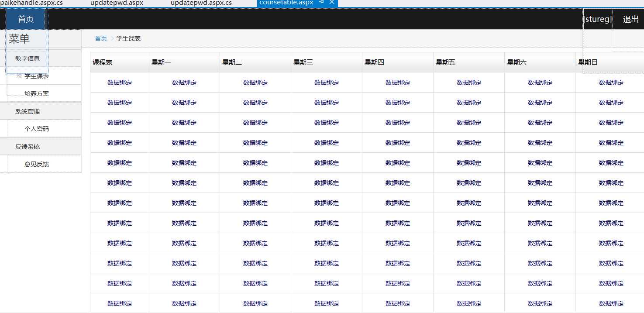Screen dimensions: 644x313
Task: Pin the coursetable.aspx document tab
Action: (322, 2)
